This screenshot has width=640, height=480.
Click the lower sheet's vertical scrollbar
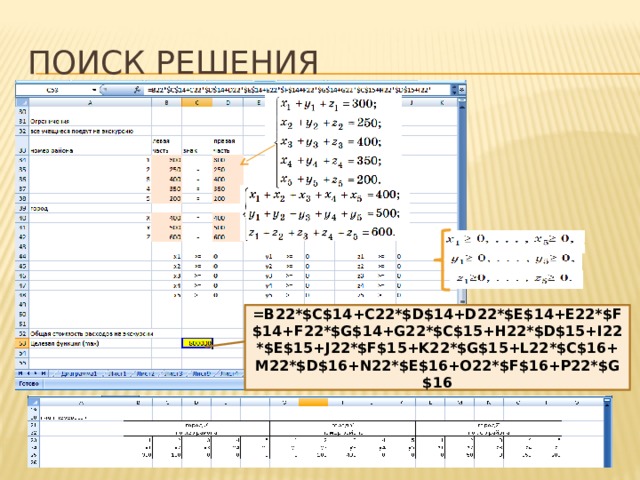(x=607, y=433)
